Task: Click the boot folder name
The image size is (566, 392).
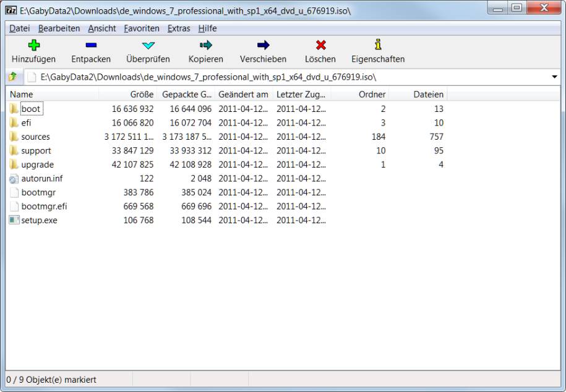Action: point(31,109)
